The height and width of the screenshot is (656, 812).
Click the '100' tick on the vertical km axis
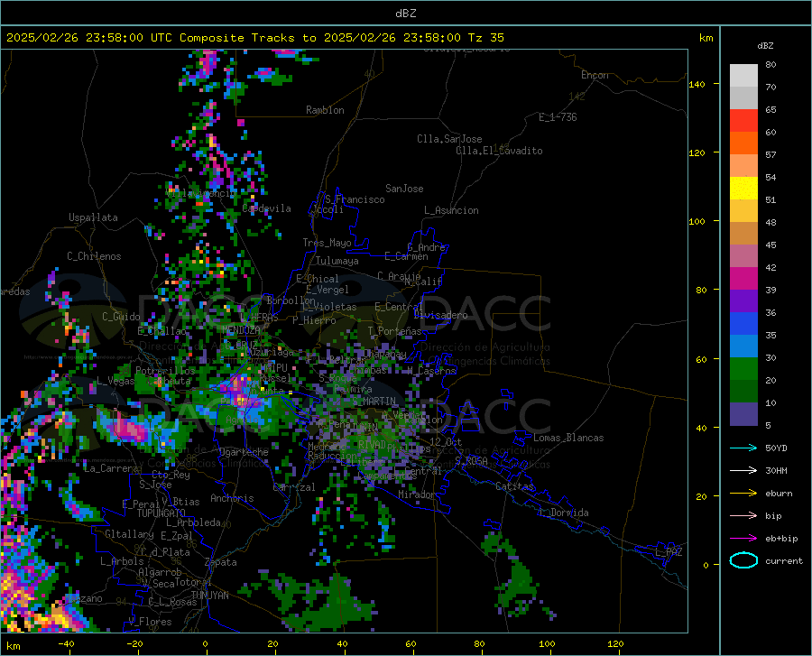(x=697, y=222)
